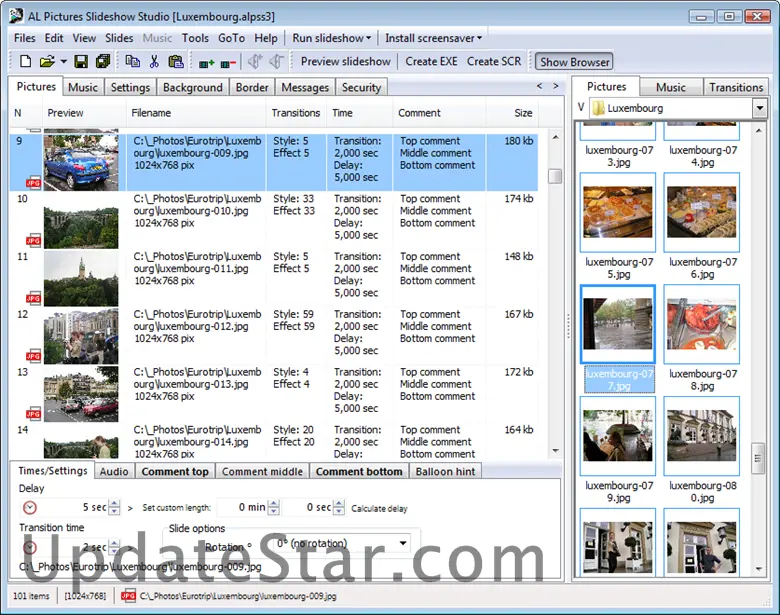This screenshot has height=615, width=780.
Task: Switch to the Background tab
Action: pos(192,87)
